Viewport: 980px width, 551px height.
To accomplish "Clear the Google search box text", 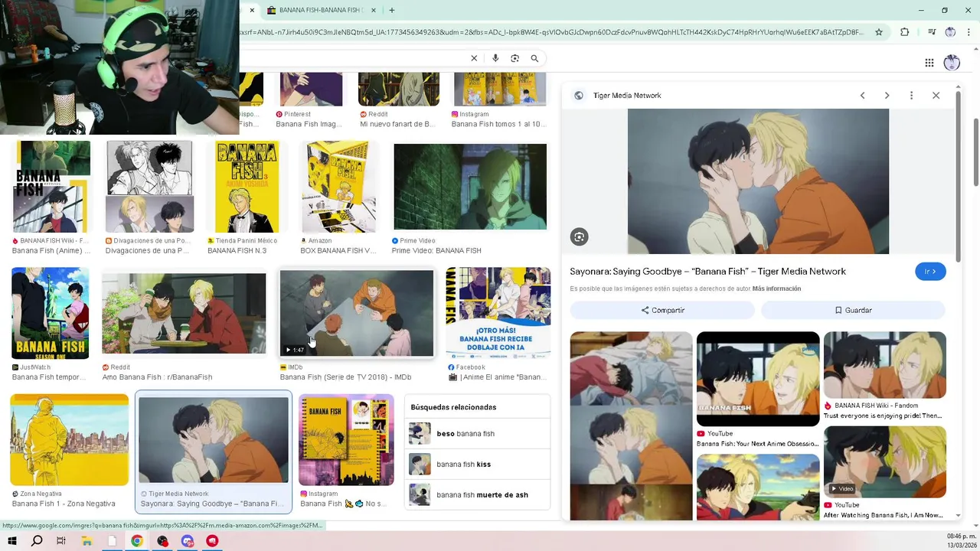I will (x=474, y=58).
